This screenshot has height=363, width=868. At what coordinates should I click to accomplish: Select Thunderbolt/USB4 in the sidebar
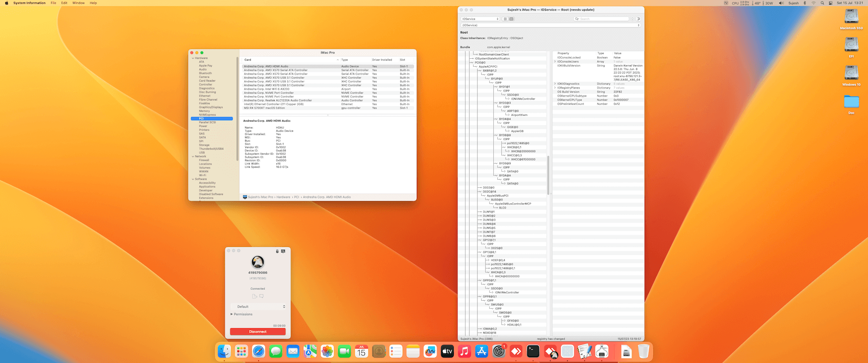[x=211, y=149]
